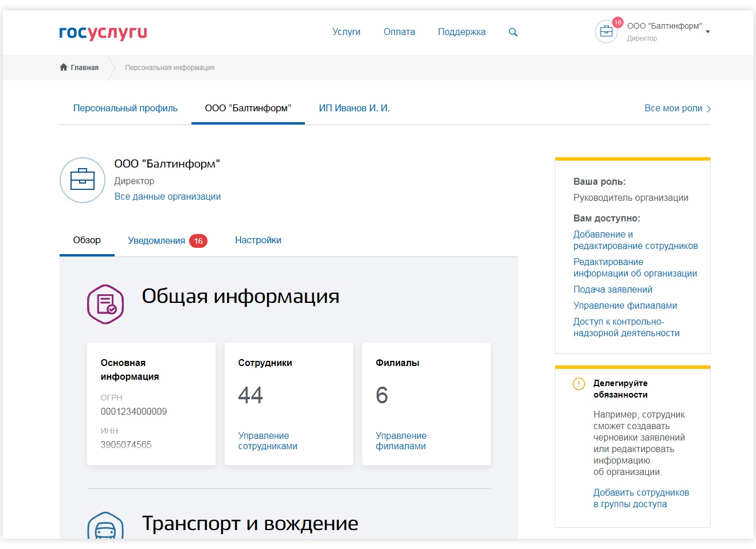This screenshot has height=549, width=756.
Task: Click the ОГРН value 0001234000009
Action: 134,411
